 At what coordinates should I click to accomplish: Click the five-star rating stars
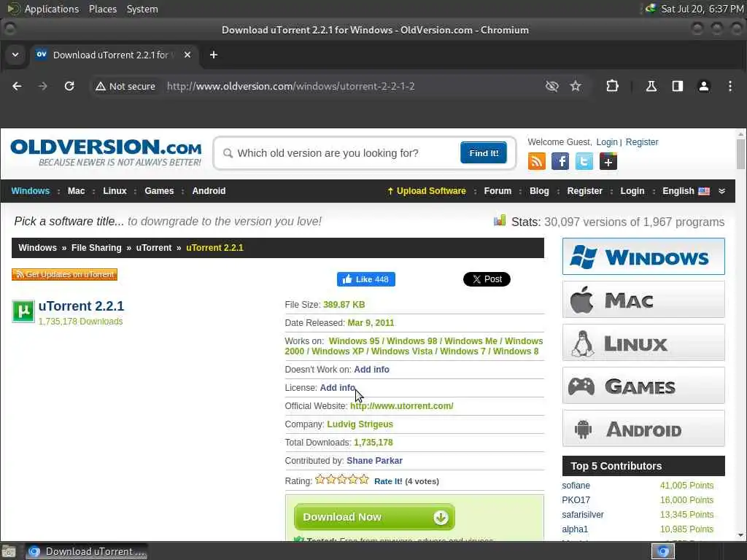[x=342, y=480]
